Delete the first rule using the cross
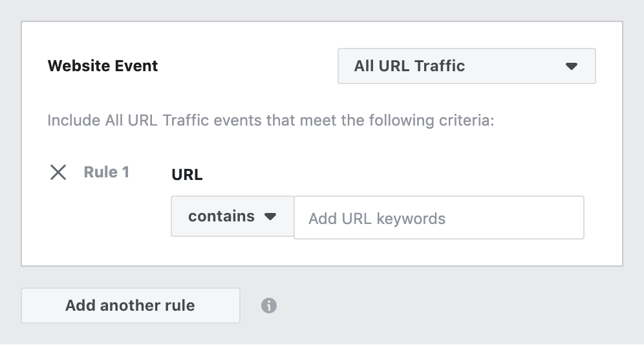Screen dimensions: 644x347 pos(58,172)
